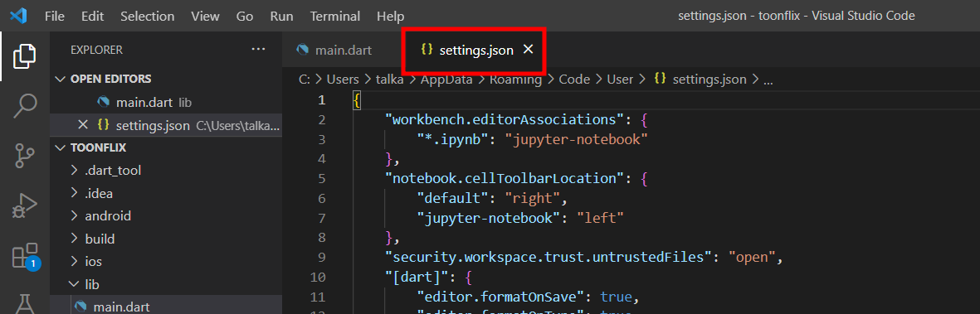
Task: Open the Run menu
Action: (x=281, y=17)
